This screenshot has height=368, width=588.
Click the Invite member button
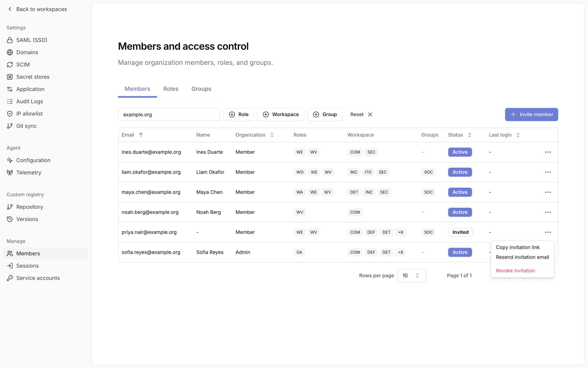coord(531,114)
